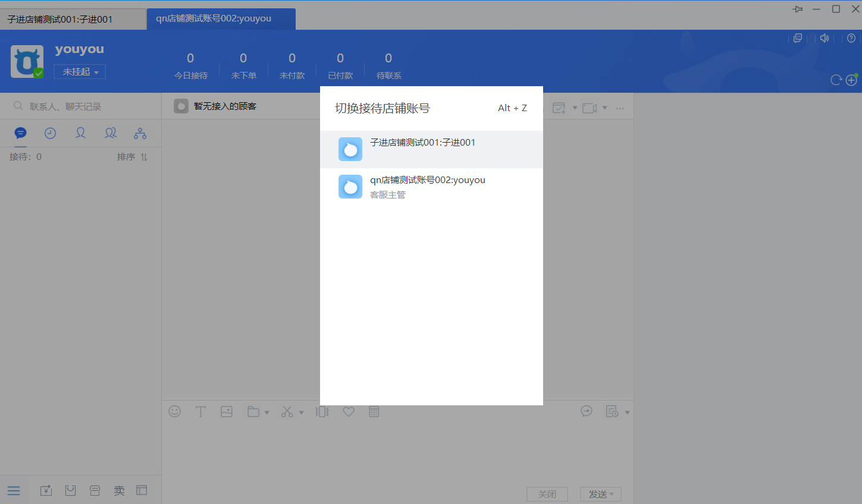Open the hamburger main menu icon

(x=14, y=490)
